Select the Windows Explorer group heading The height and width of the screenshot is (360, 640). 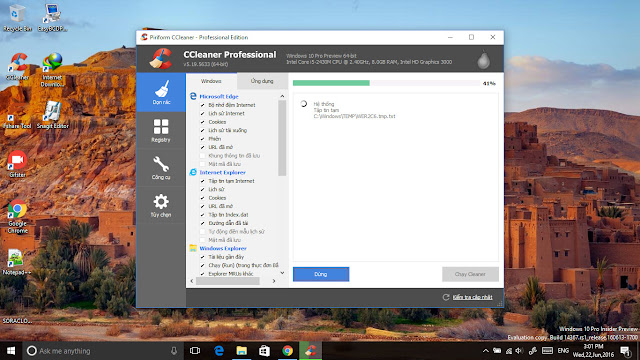coord(223,249)
